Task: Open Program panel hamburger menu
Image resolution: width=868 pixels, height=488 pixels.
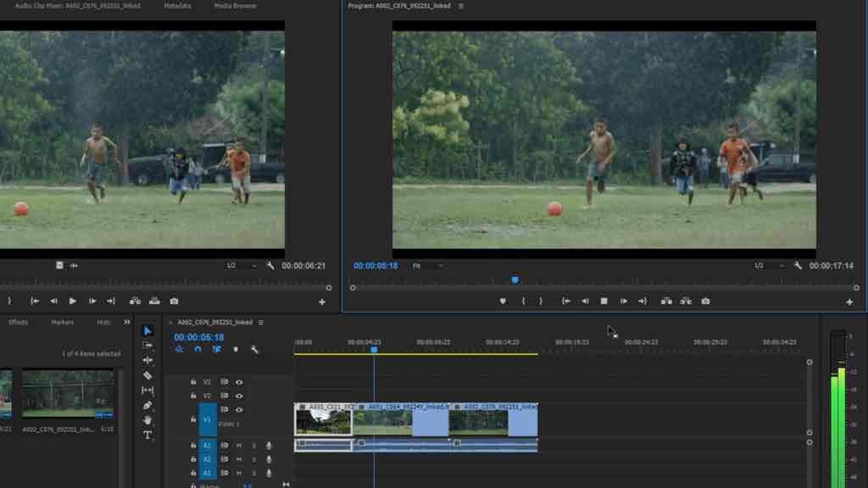Action: pos(460,6)
